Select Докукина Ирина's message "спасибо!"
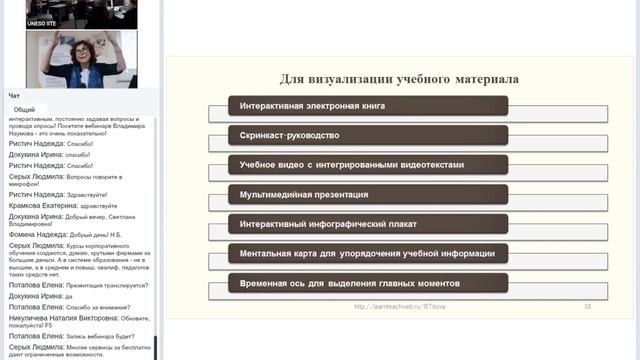This screenshot has width=640, height=360. click(49, 155)
